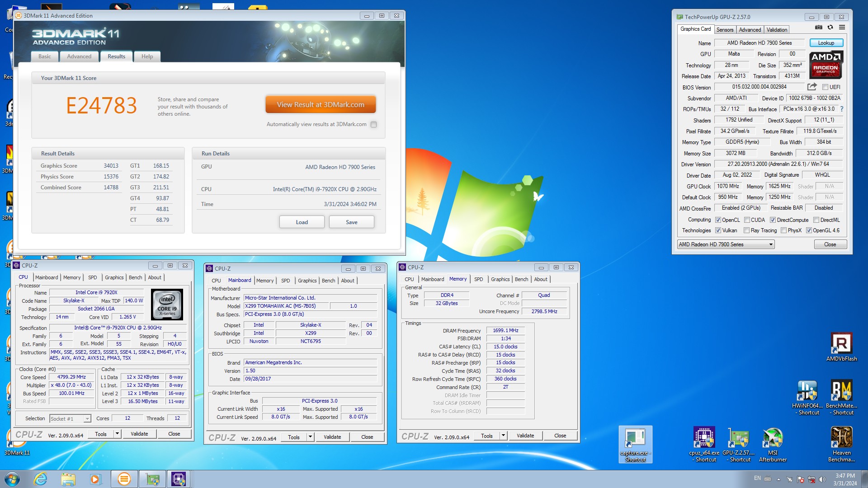Click the Lookup button in GPU-Z

click(826, 43)
